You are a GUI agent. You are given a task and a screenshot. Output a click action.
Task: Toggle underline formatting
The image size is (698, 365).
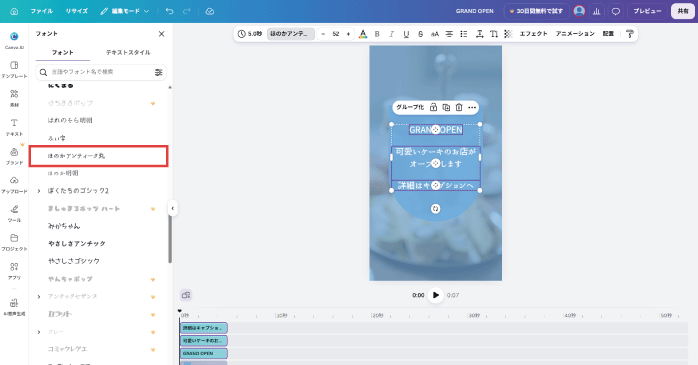tap(406, 34)
